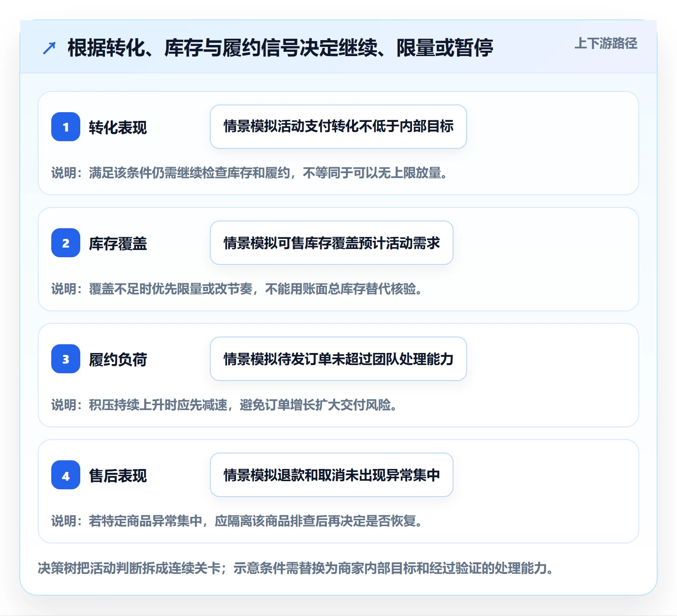Click the 售后表现 step label

(118, 476)
